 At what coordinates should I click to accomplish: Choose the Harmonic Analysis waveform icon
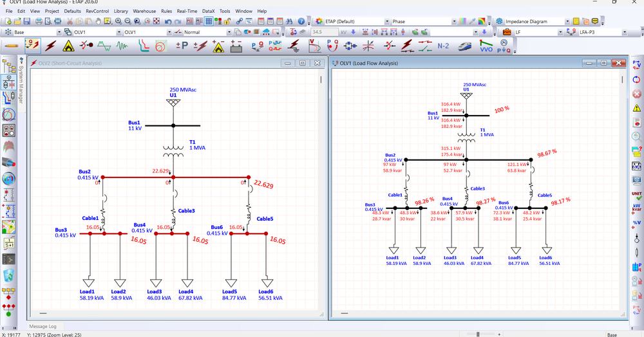104,46
